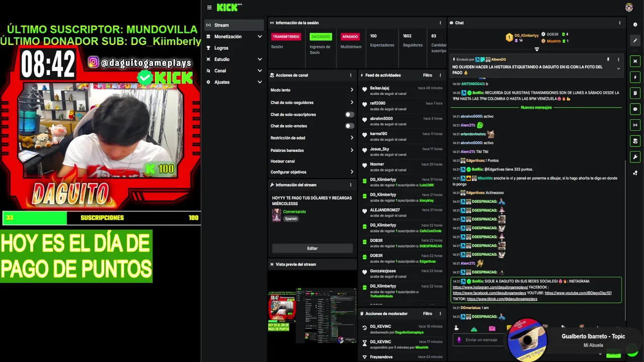Viewport: 644px width, 362px height.
Task: Open Modo lento settings arrow
Action: pos(352,90)
